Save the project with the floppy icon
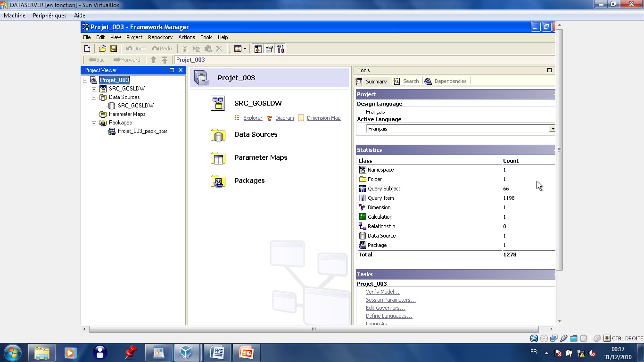 pos(114,49)
